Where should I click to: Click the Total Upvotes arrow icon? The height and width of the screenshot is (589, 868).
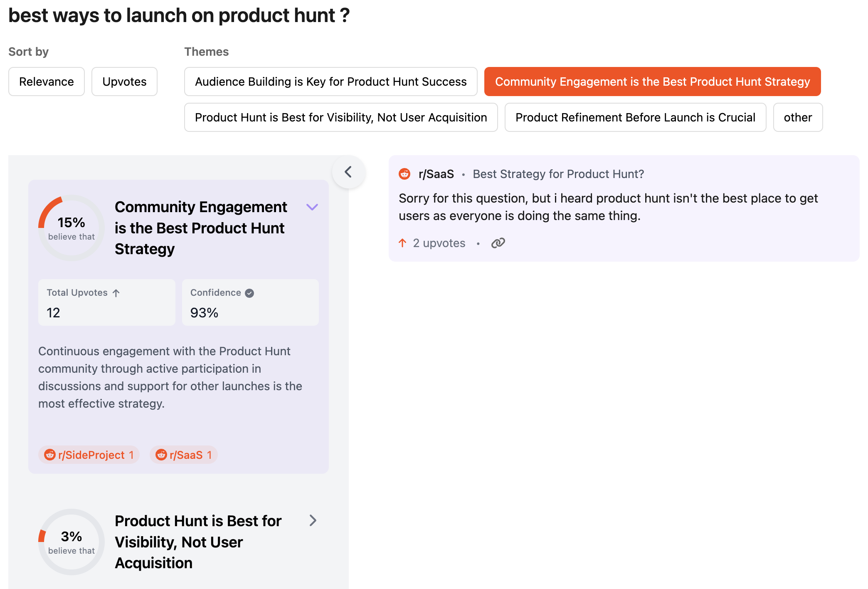pos(116,293)
